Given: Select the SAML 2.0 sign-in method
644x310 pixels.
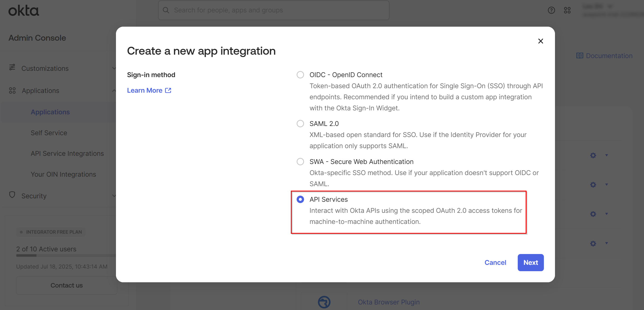Looking at the screenshot, I should tap(300, 123).
